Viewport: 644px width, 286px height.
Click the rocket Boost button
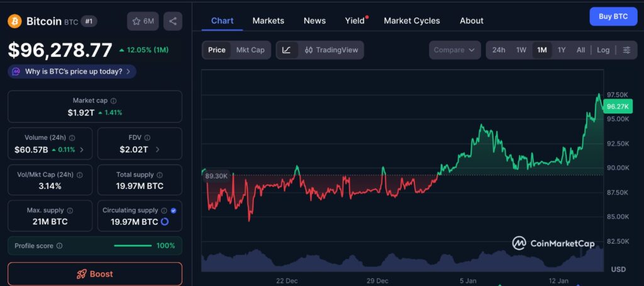(x=95, y=274)
